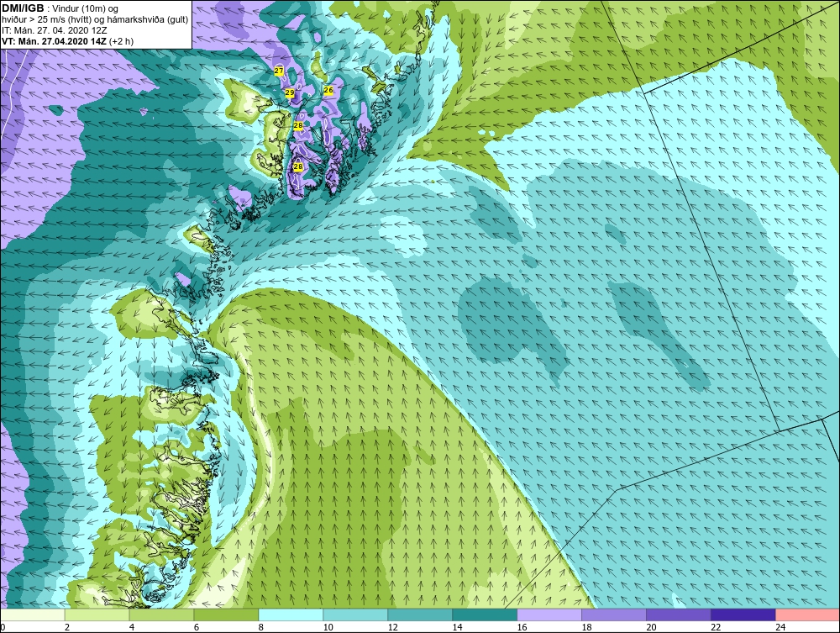Click the legend scale number 10

(x=328, y=627)
